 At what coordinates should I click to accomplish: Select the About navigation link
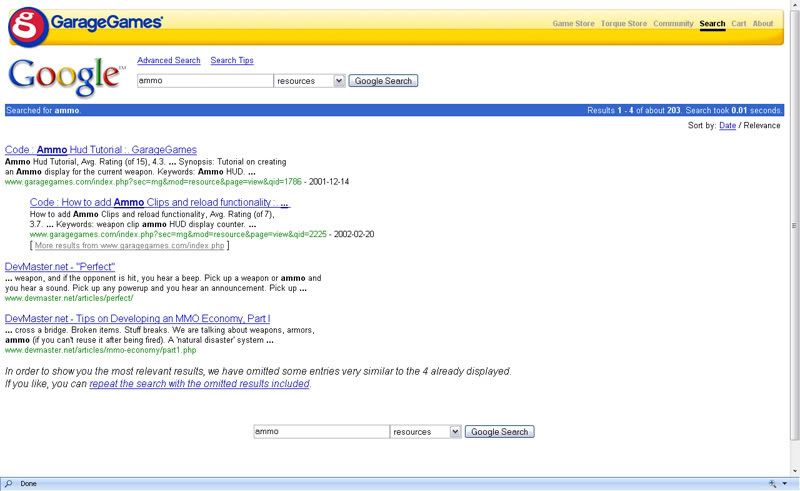pos(763,23)
